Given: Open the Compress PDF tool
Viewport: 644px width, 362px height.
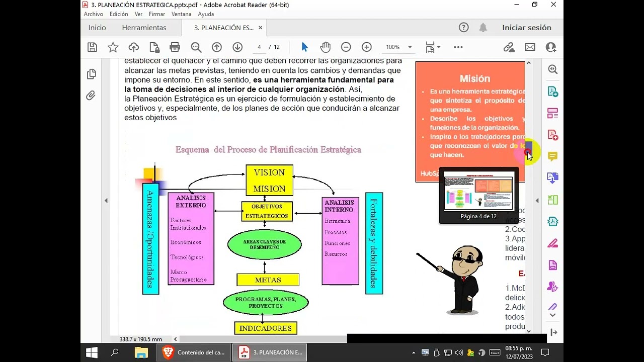Looking at the screenshot, I should click(553, 221).
